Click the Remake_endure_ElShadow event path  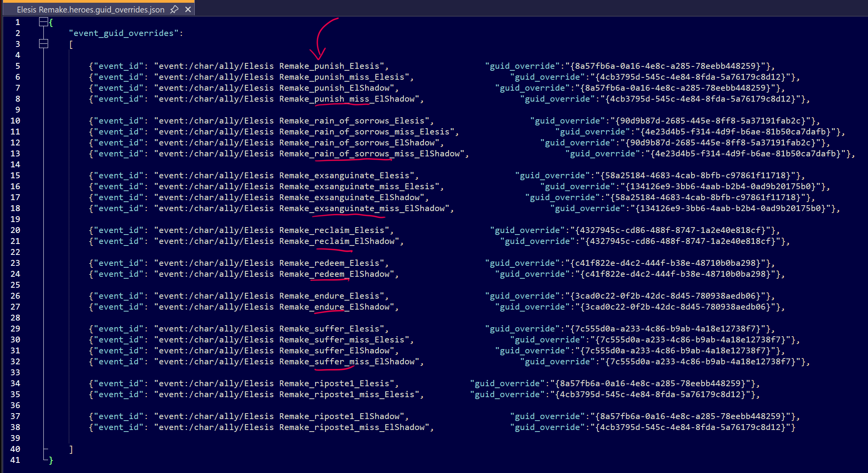[x=274, y=307]
